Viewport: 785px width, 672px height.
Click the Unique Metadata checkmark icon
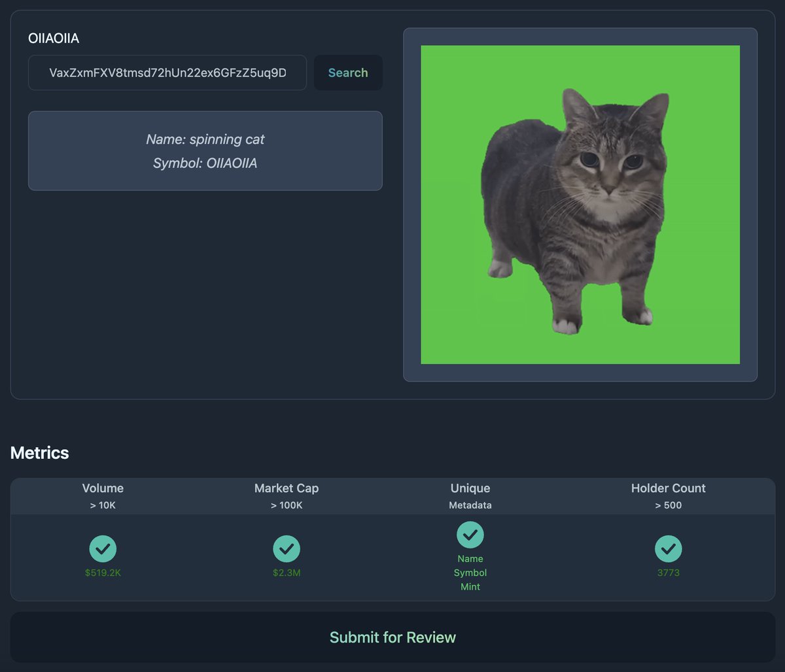tap(470, 533)
